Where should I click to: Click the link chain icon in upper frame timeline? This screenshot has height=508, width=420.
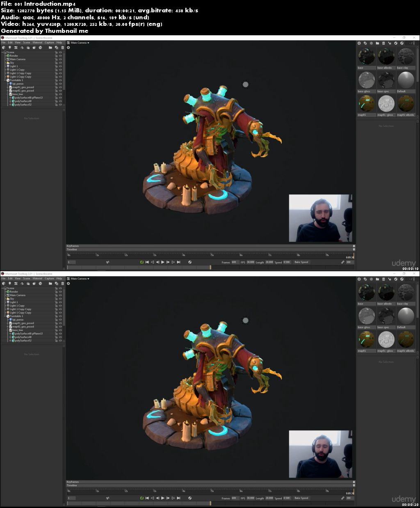[x=342, y=262]
